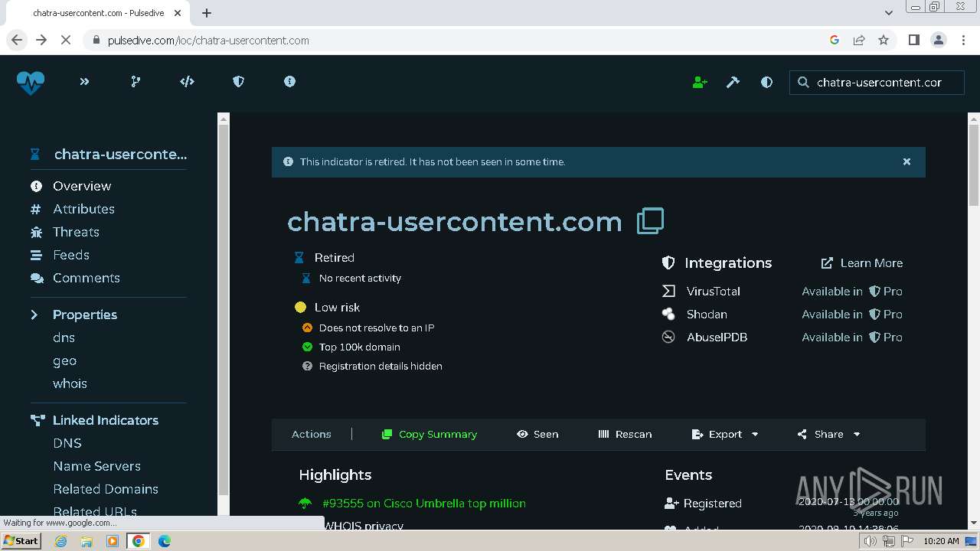980x551 pixels.
Task: Click the green add-user sign-up icon
Action: click(x=700, y=83)
